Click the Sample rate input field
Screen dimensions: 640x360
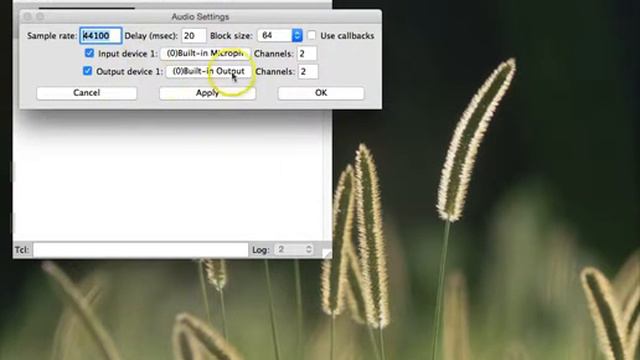point(101,36)
